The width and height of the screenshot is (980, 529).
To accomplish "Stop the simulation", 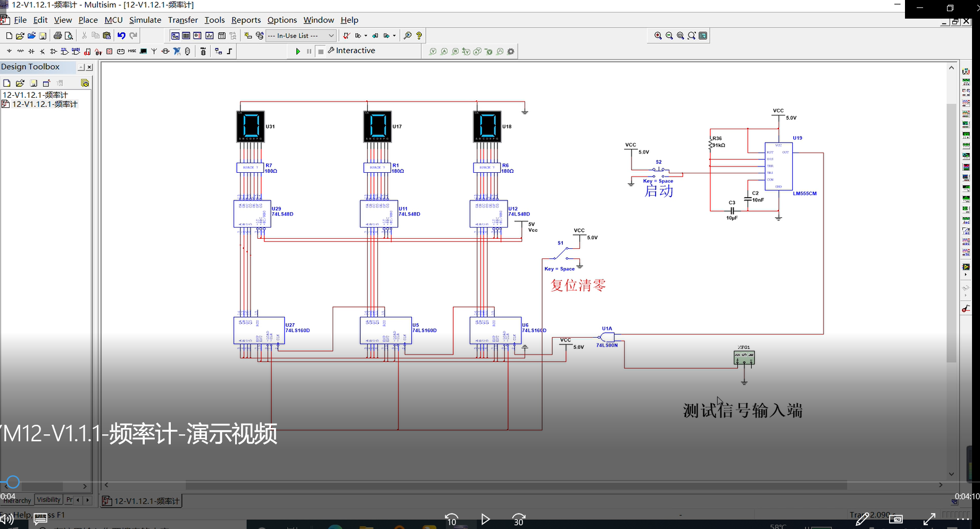I will pos(321,51).
